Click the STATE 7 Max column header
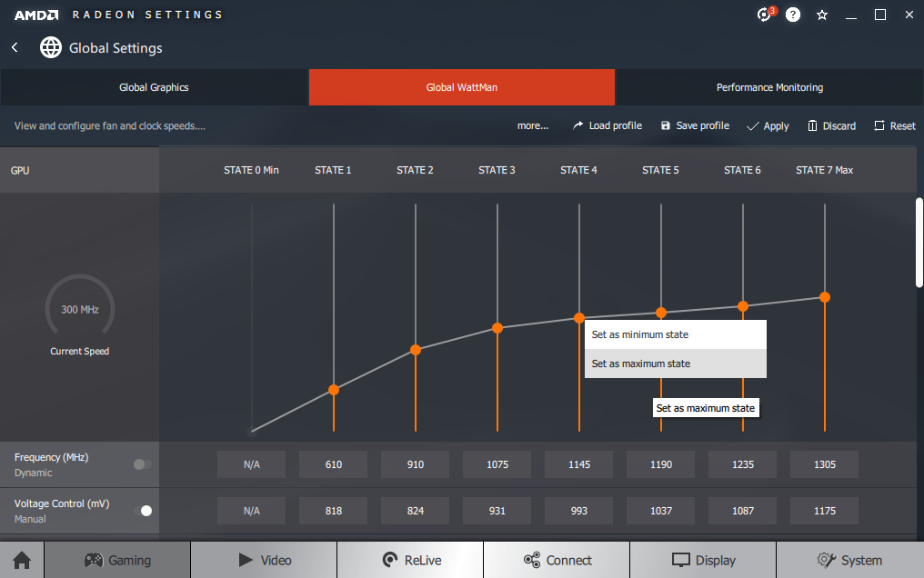 [x=824, y=170]
